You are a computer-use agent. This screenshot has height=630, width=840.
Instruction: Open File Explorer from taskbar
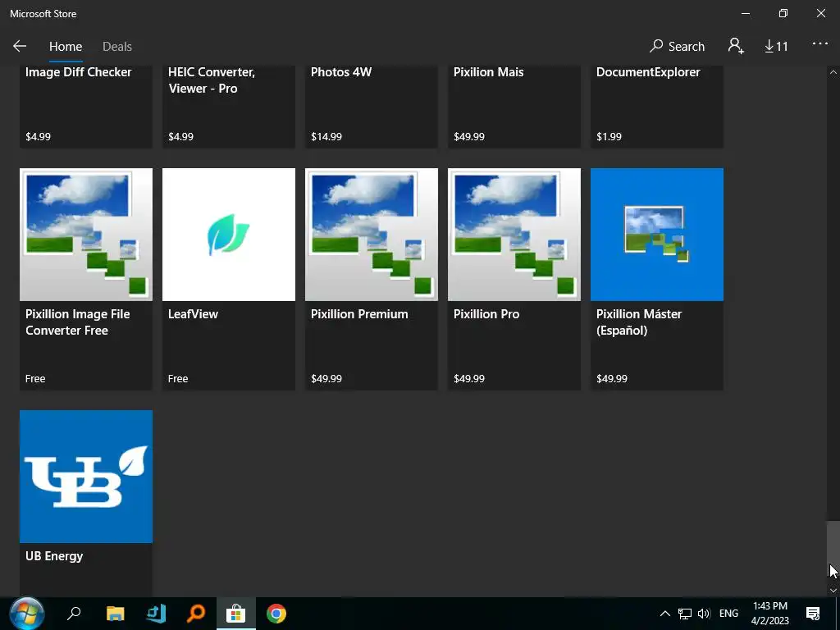coord(115,614)
